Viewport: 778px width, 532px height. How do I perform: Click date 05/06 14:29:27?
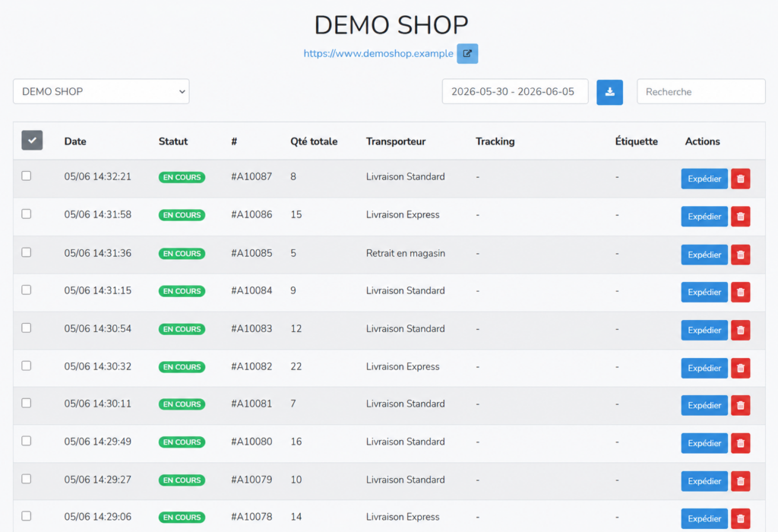tap(98, 480)
